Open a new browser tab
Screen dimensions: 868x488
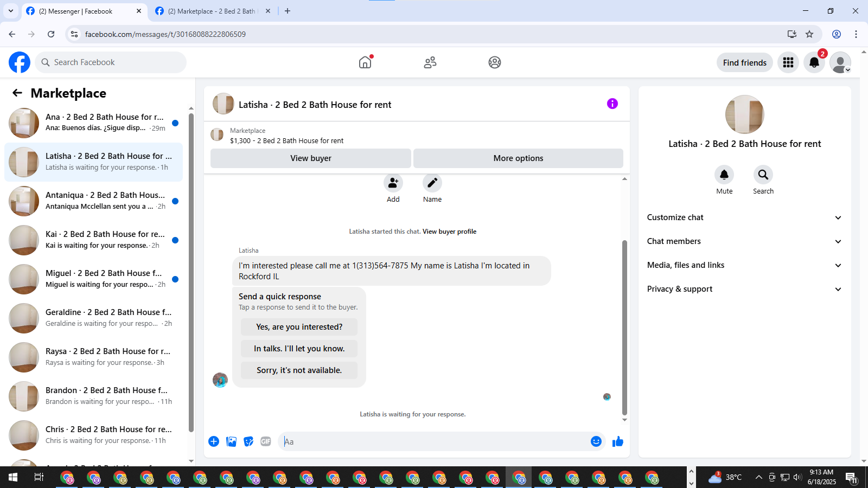click(288, 11)
